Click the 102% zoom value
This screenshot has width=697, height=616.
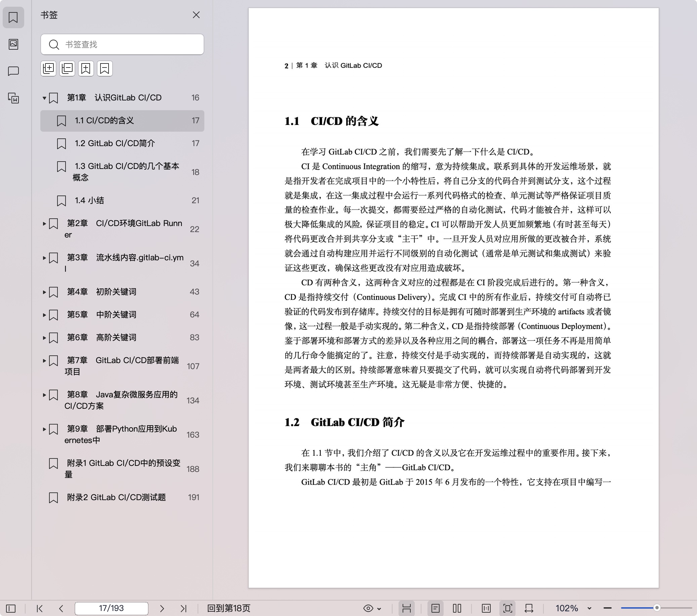coord(567,608)
